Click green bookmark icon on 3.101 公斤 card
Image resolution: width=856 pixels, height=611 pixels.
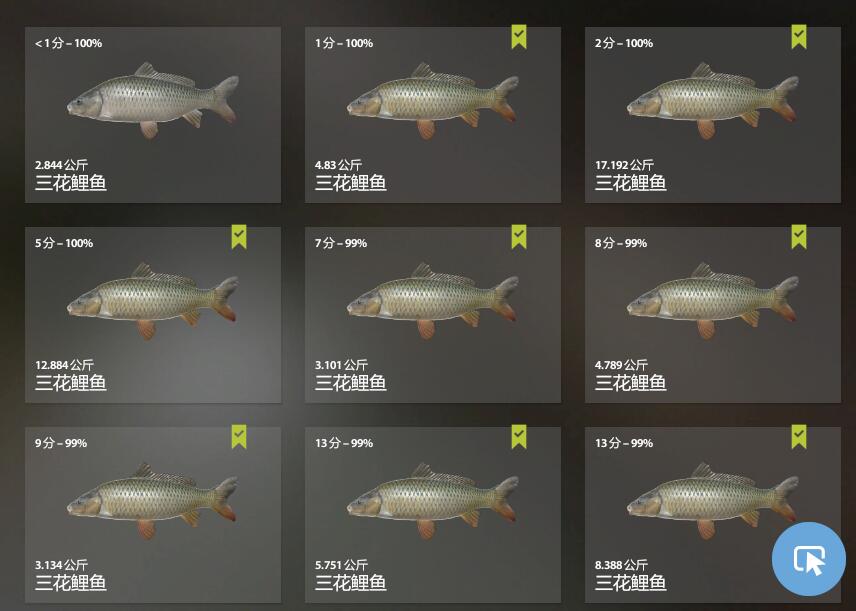pos(519,237)
